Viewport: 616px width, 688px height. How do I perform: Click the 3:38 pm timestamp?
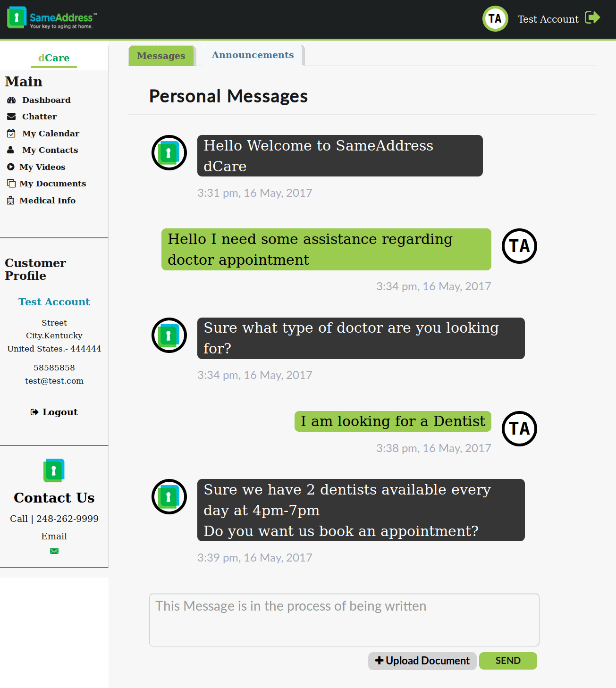433,448
